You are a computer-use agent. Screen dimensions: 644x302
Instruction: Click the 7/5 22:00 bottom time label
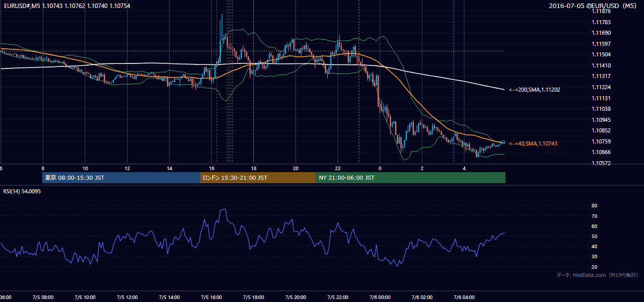[338, 297]
